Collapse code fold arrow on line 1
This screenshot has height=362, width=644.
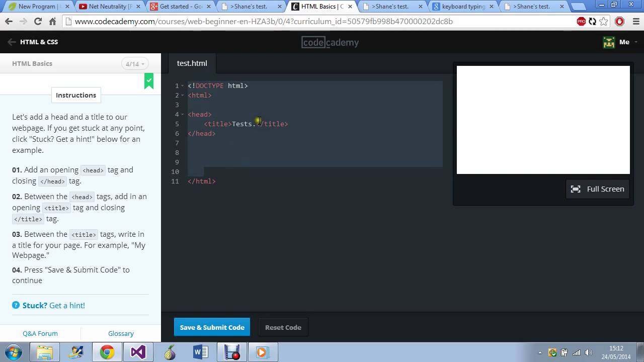[x=182, y=86]
